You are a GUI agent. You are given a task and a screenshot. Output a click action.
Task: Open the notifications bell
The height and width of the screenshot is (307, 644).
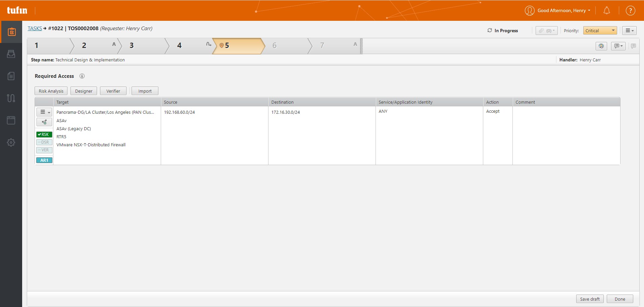(607, 10)
